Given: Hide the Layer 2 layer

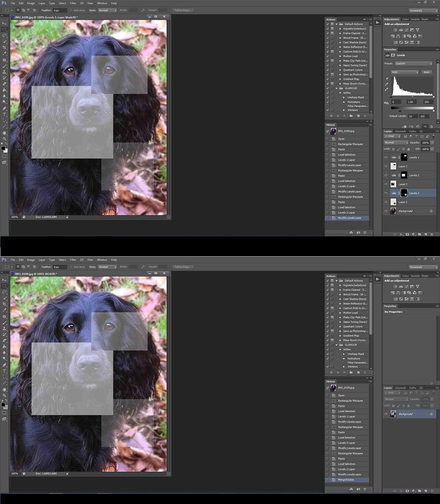Looking at the screenshot, I should click(x=386, y=184).
